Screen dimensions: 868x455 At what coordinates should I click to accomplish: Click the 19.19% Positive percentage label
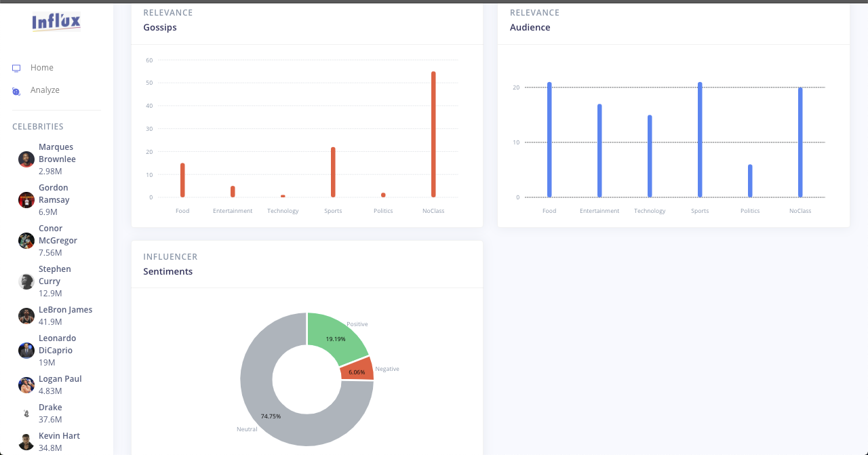pyautogui.click(x=336, y=339)
